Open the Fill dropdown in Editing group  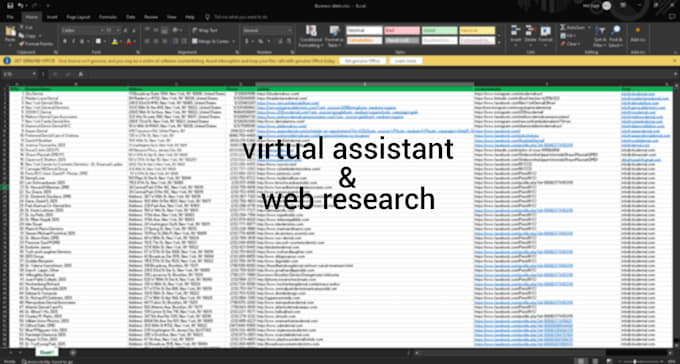click(x=569, y=36)
